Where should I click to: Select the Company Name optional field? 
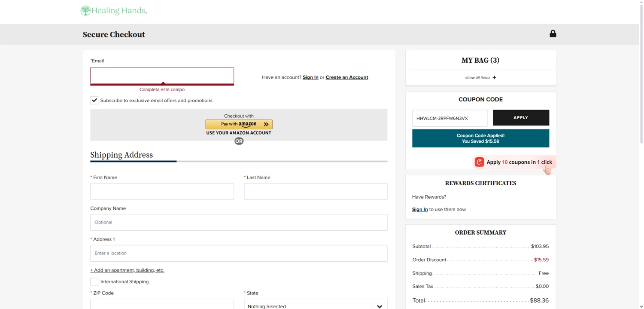[x=239, y=223]
